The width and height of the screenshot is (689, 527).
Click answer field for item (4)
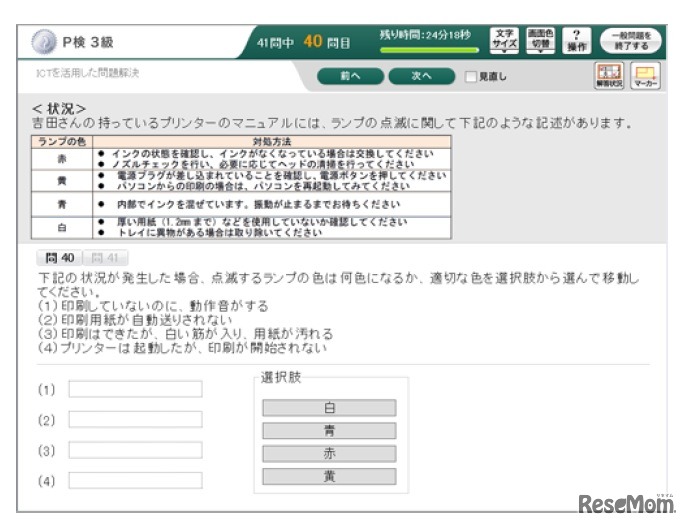click(135, 480)
